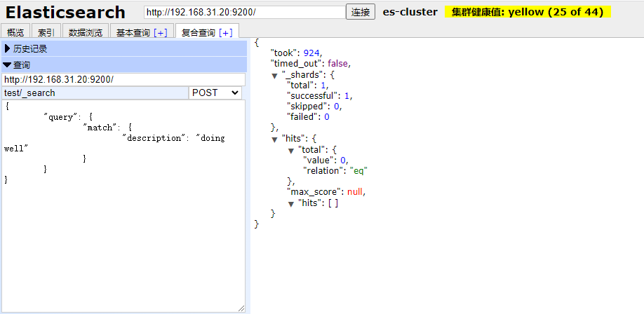
Task: Switch to the 概览 overview tab
Action: (15, 32)
